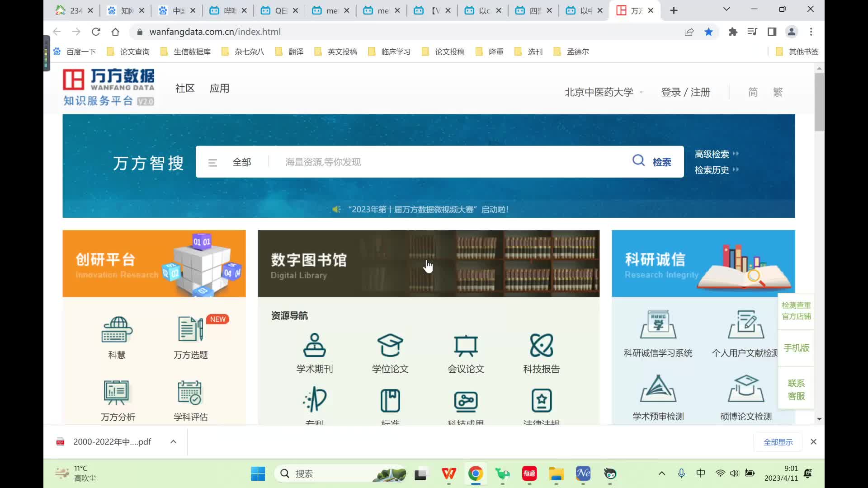Open the 会议论文 icon
868x488 pixels.
pyautogui.click(x=466, y=346)
